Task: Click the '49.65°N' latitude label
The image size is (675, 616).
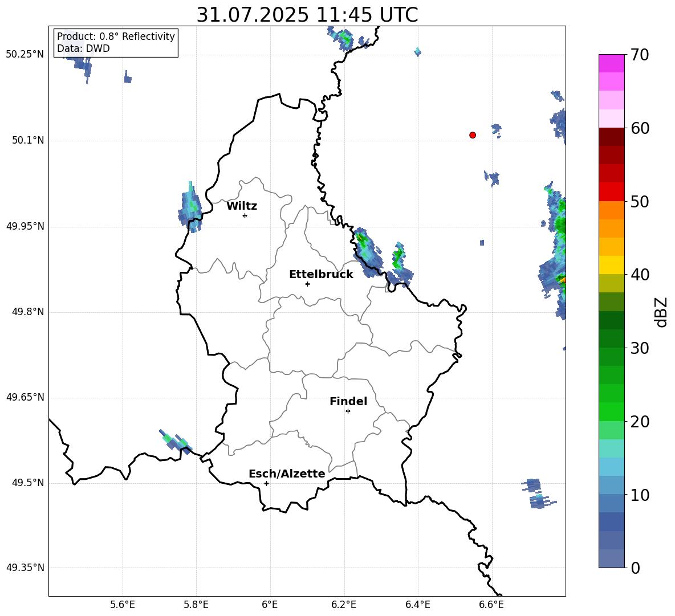Action: pos(25,397)
